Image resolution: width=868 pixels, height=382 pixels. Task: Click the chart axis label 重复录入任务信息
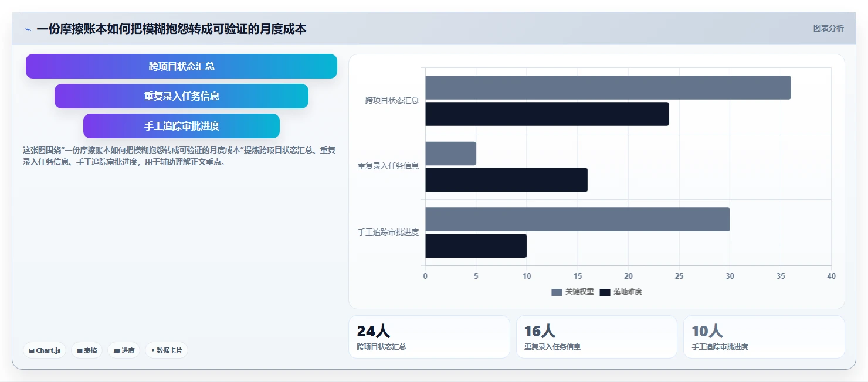(x=388, y=166)
